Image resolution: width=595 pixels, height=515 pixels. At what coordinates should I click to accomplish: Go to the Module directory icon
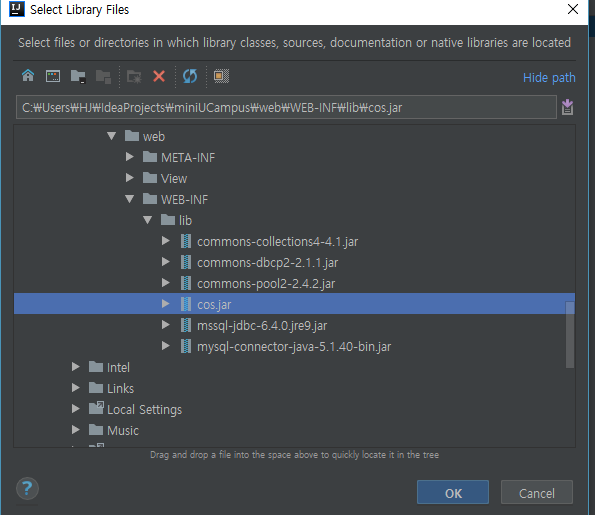pos(103,77)
